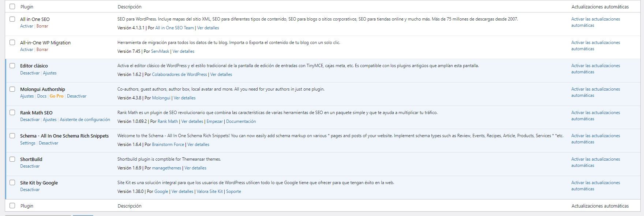Activate the All in One SEO plugin
The image size is (644, 216).
coord(27,26)
